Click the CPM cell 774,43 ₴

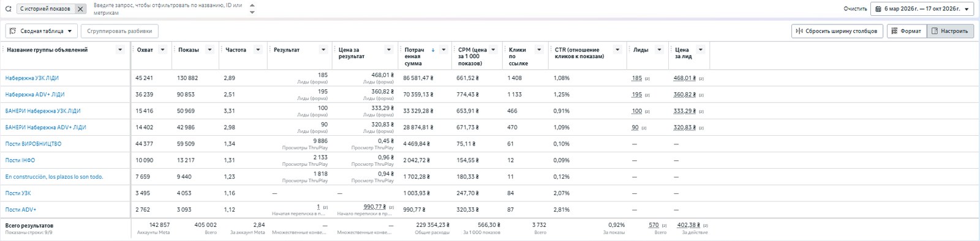click(467, 95)
